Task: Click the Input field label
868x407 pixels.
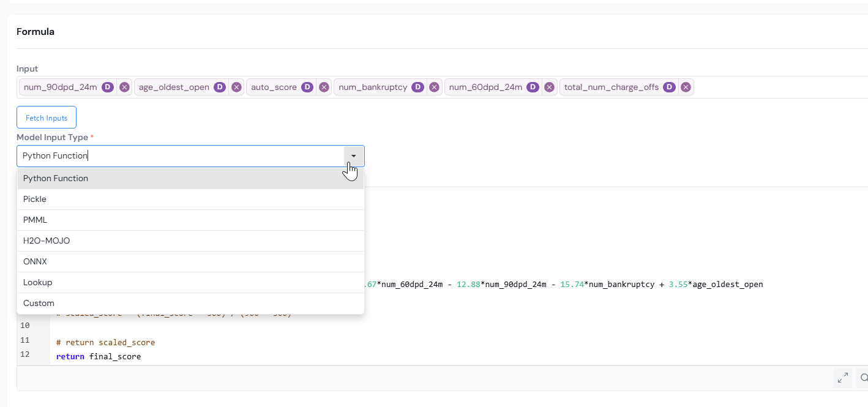Action: 27,69
